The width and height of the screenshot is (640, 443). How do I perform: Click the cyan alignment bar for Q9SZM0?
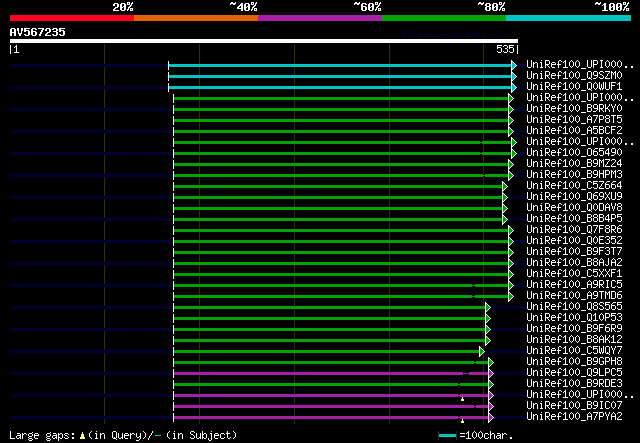(x=340, y=76)
